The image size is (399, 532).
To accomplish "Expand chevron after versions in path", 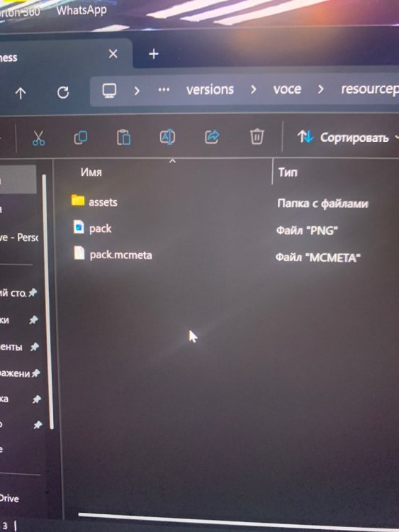I will (253, 89).
